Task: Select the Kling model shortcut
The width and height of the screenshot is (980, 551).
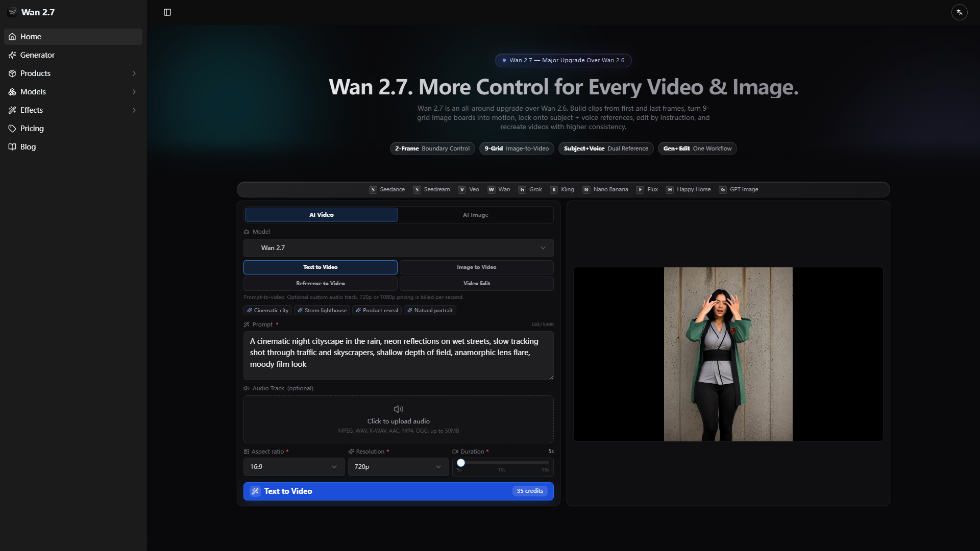Action: coord(562,189)
